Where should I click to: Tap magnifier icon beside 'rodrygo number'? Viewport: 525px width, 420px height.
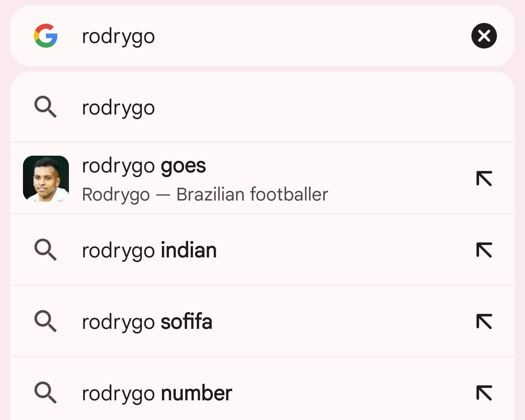(46, 393)
